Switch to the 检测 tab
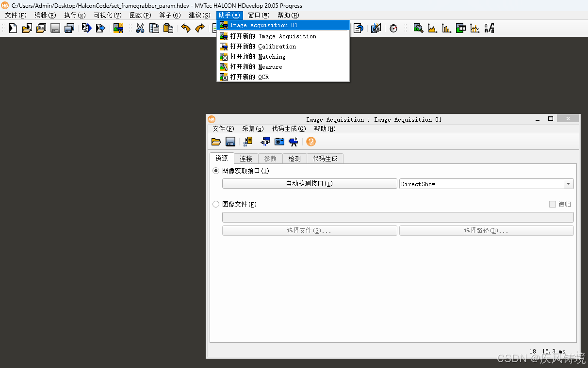Viewport: 588px width, 368px height. tap(294, 159)
